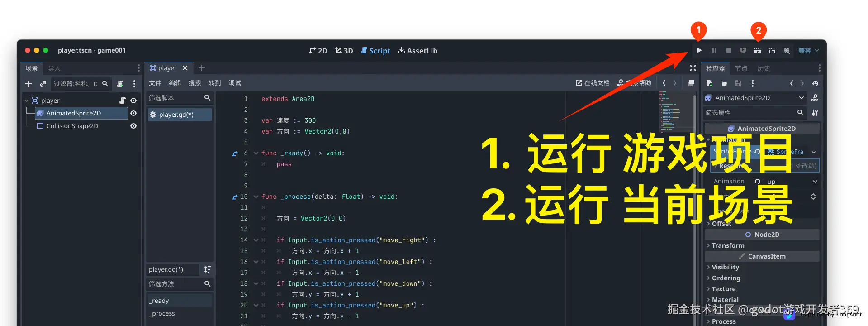Screen dimensions: 868x326
Task: Create new resource in inspector
Action: point(709,83)
